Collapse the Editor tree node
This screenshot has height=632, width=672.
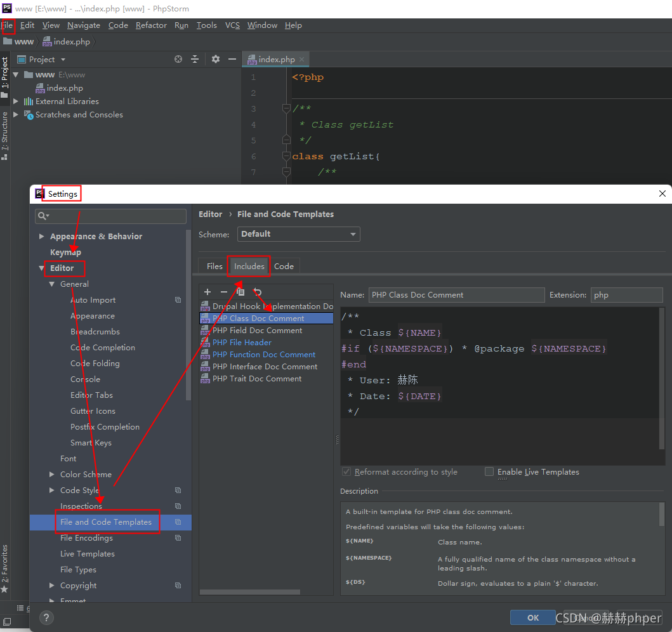pos(42,268)
